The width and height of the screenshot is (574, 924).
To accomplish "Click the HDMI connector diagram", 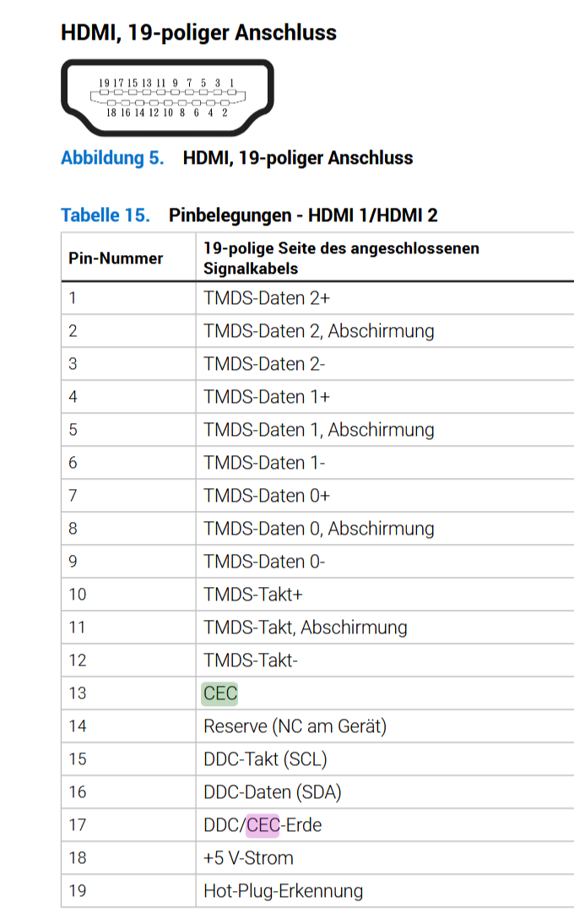I will pyautogui.click(x=167, y=97).
